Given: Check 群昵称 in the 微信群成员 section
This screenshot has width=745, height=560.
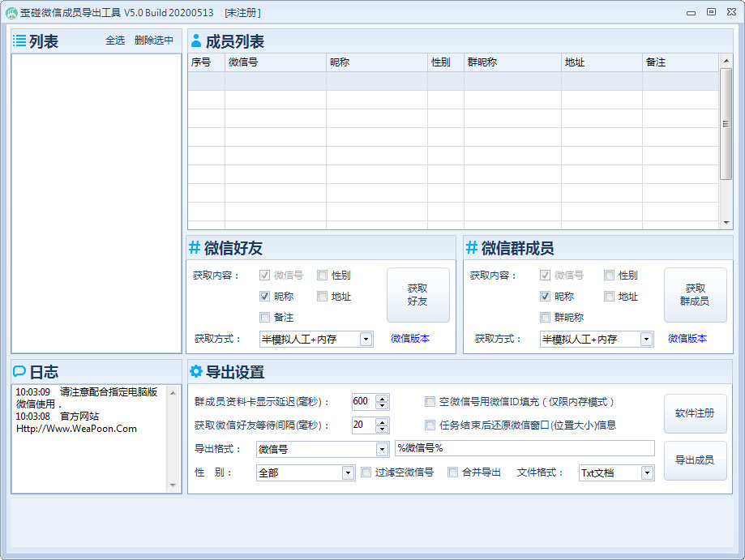Looking at the screenshot, I should click(546, 317).
